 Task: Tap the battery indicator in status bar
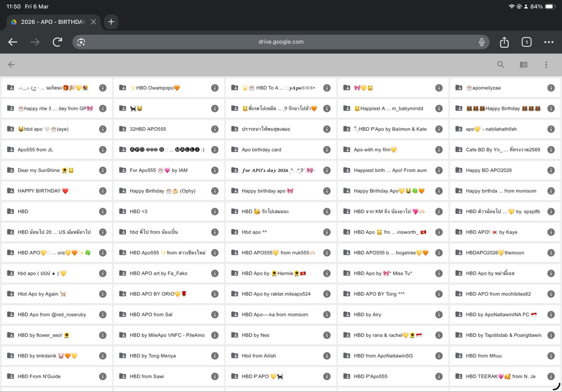[x=550, y=7]
